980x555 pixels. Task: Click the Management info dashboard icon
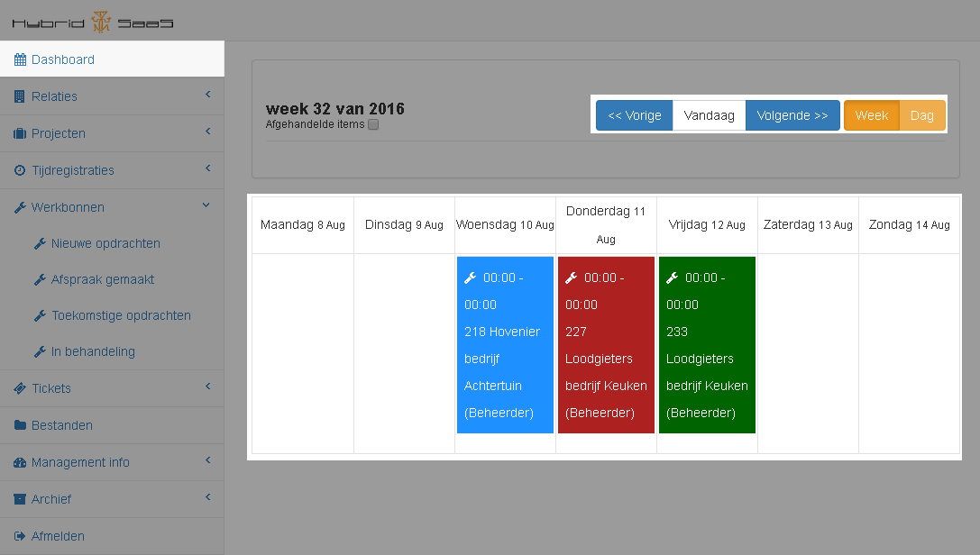click(x=20, y=462)
